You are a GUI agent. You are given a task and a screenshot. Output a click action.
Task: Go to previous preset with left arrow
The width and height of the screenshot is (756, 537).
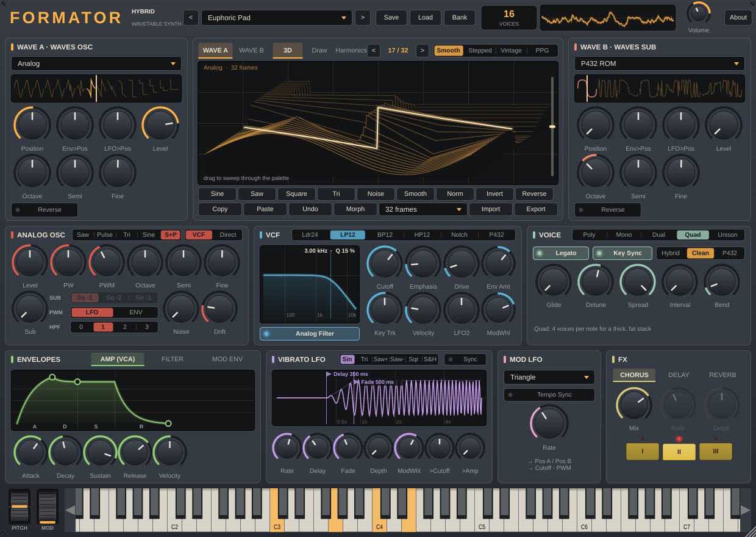tap(190, 18)
